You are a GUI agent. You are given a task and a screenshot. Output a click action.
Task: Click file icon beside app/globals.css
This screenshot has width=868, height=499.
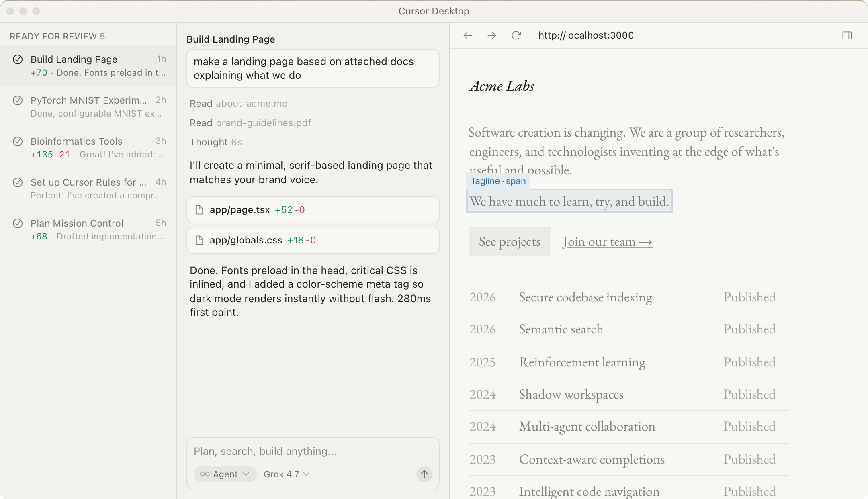[x=199, y=240]
